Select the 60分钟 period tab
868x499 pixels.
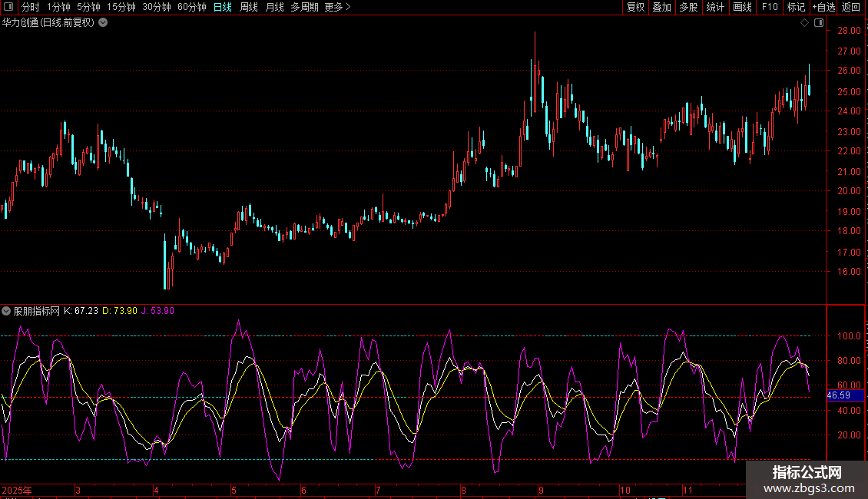coord(191,8)
